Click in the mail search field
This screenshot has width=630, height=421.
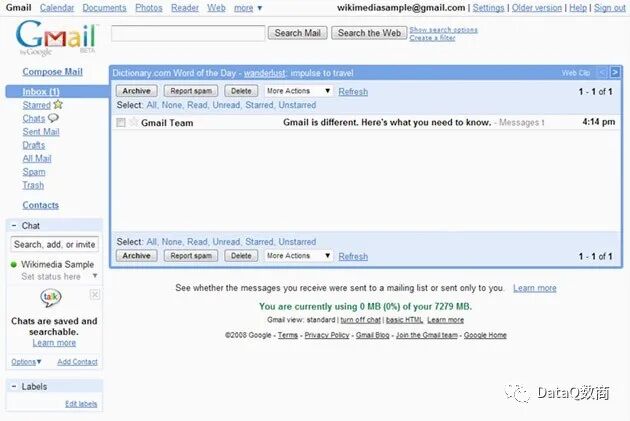(188, 33)
